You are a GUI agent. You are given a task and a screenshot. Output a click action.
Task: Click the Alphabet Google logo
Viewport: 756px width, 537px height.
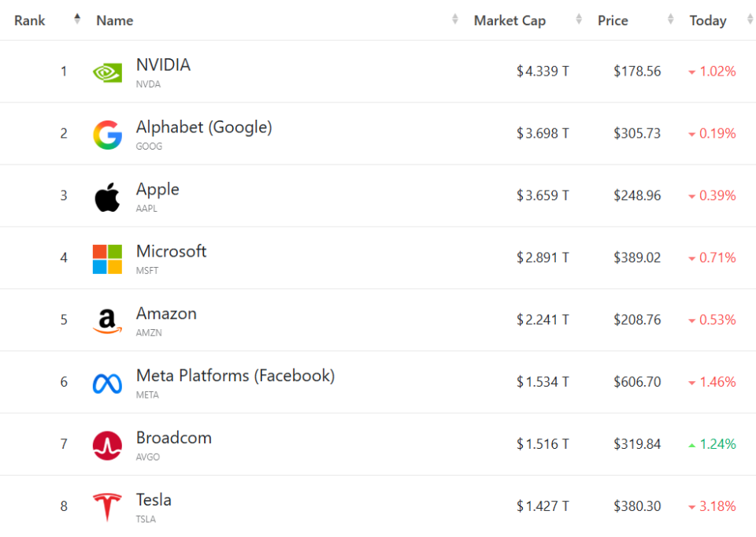click(107, 135)
